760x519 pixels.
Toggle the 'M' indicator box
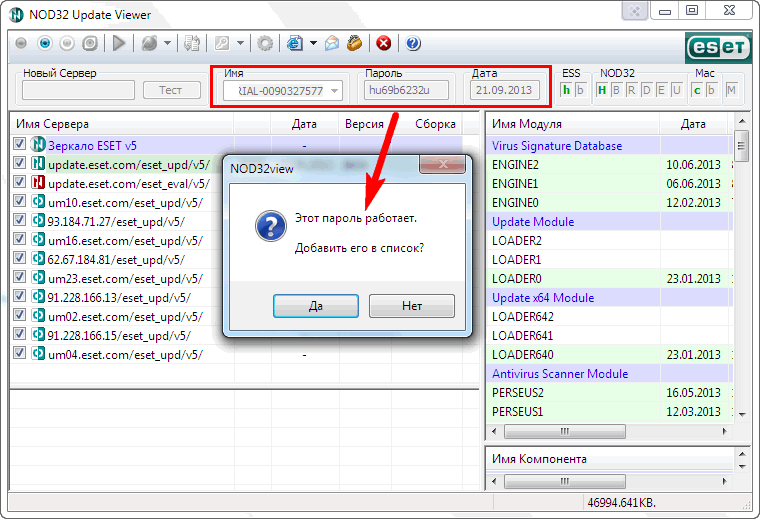pos(731,90)
